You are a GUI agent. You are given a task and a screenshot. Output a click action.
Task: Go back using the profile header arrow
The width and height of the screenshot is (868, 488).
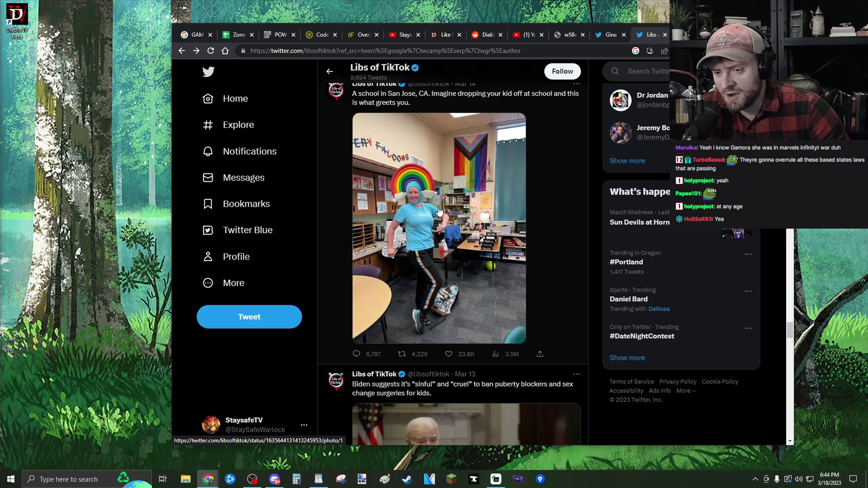[329, 72]
